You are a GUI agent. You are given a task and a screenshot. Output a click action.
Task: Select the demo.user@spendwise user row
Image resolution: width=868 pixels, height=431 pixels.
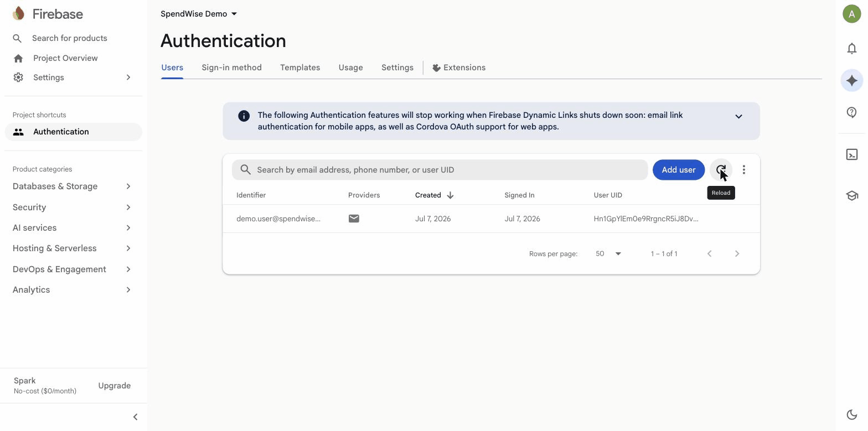[492, 219]
